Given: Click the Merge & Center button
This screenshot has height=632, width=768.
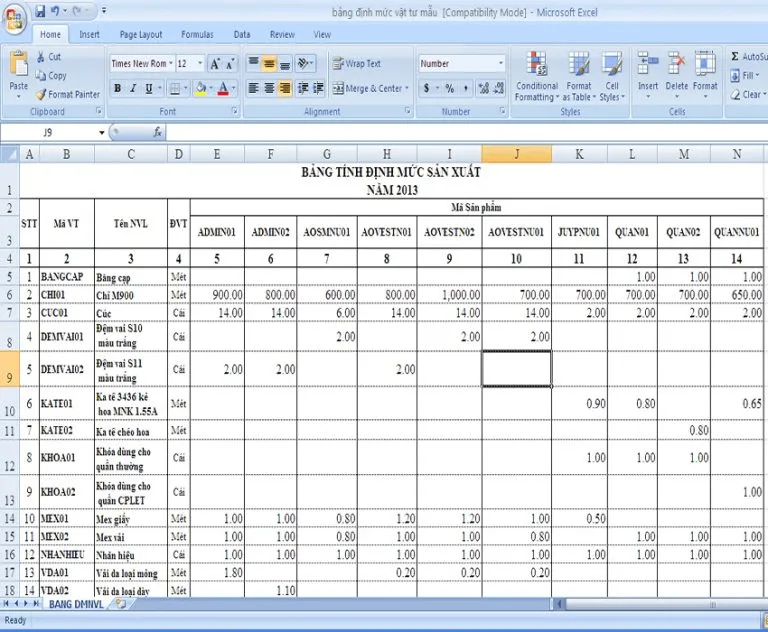Looking at the screenshot, I should [x=366, y=88].
